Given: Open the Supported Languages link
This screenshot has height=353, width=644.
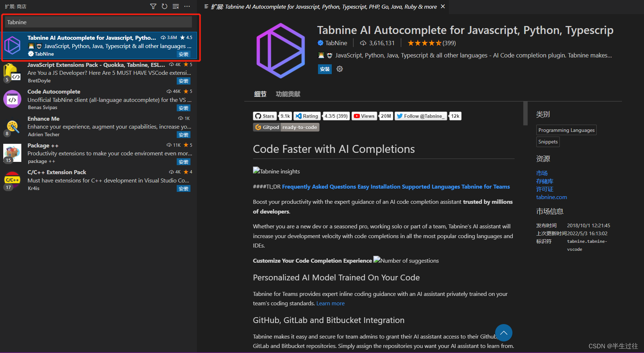Looking at the screenshot, I should click(431, 187).
